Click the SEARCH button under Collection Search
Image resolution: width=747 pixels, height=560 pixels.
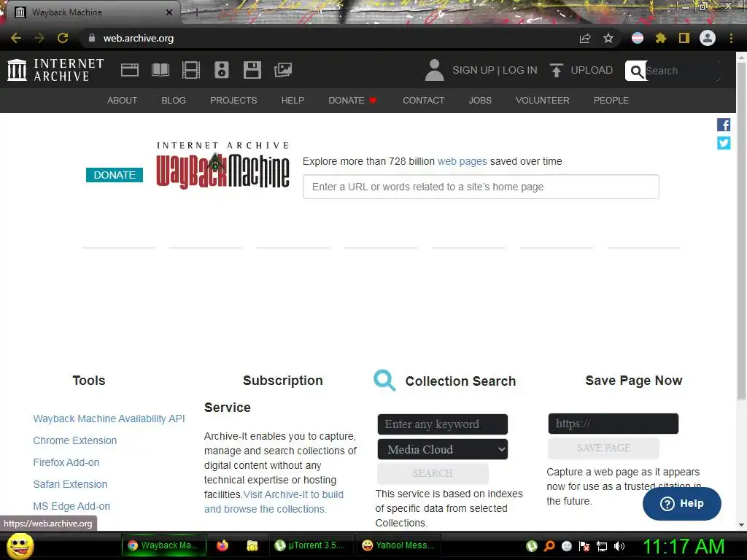[433, 473]
